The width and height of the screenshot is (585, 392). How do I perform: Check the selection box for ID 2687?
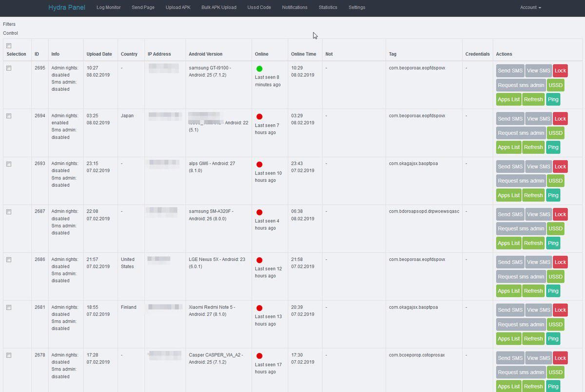(x=9, y=212)
